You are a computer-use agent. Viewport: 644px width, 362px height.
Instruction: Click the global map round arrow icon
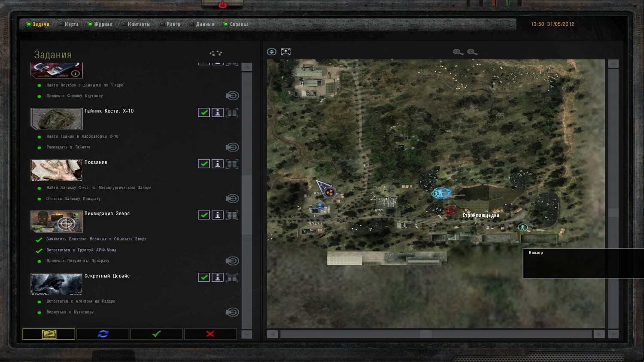(271, 52)
